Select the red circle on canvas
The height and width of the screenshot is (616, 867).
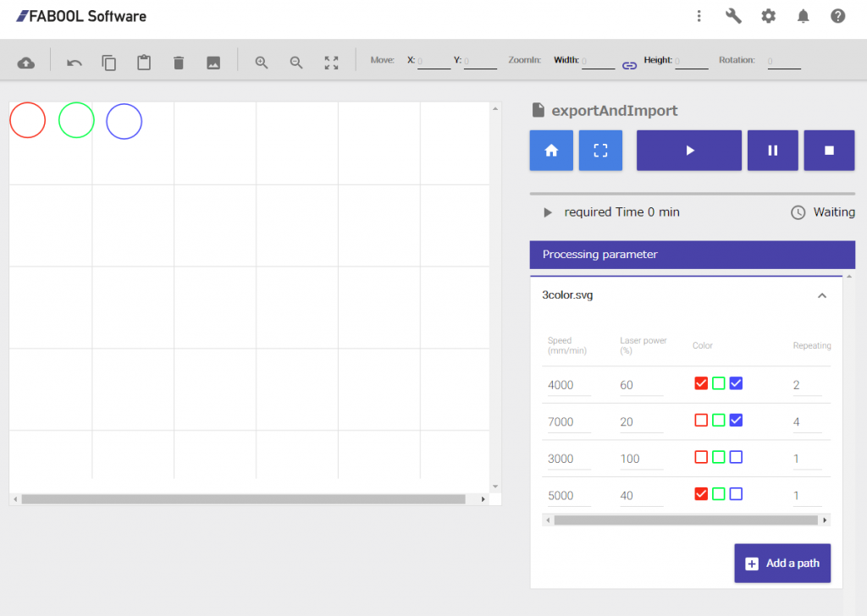27,120
